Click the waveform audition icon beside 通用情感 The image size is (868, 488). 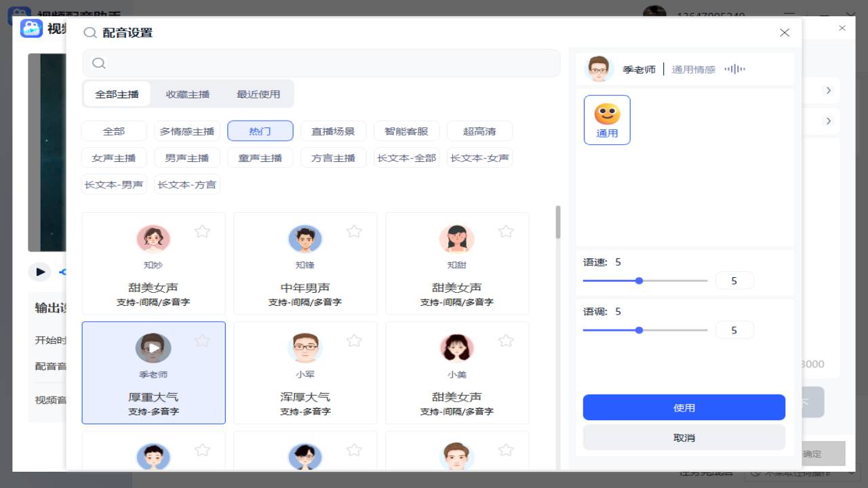[x=734, y=68]
